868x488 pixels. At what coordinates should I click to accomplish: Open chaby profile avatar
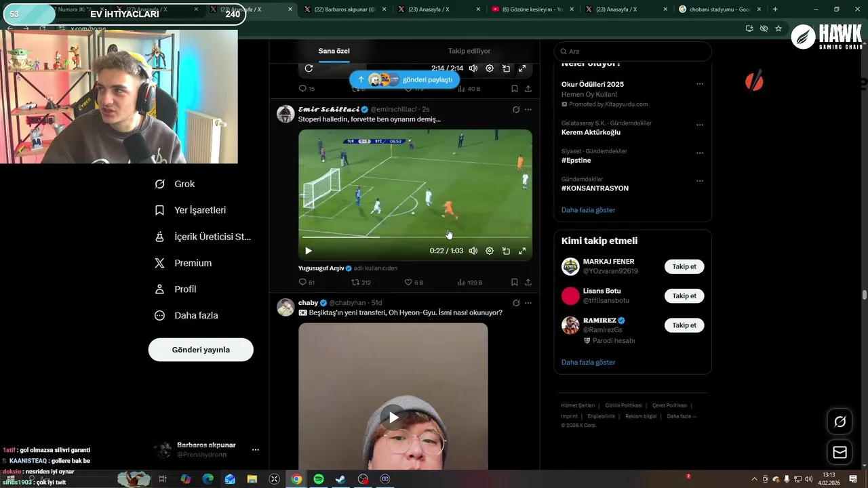coord(285,307)
